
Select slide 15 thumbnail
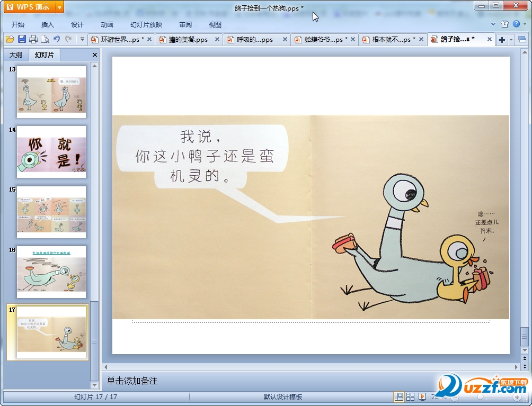point(51,212)
